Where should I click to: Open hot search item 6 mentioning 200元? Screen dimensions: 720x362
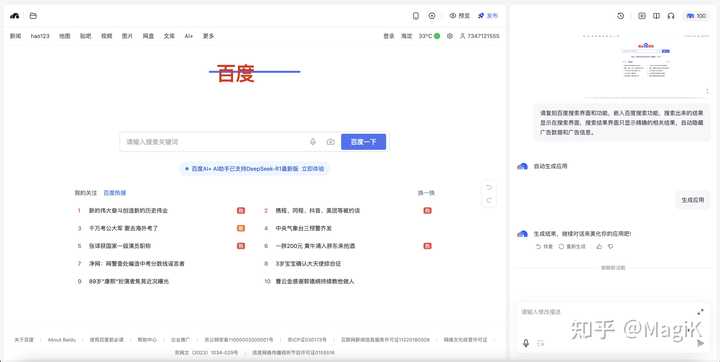[x=315, y=246]
